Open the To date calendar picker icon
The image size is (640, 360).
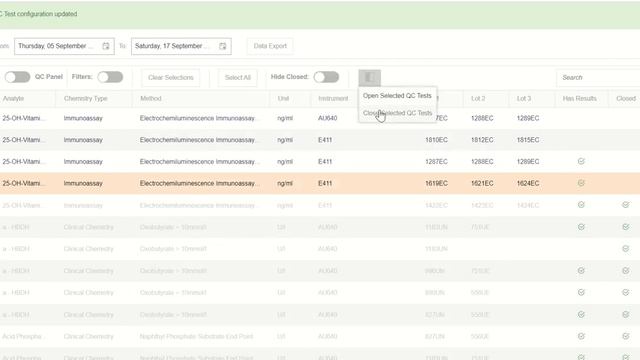pos(222,46)
